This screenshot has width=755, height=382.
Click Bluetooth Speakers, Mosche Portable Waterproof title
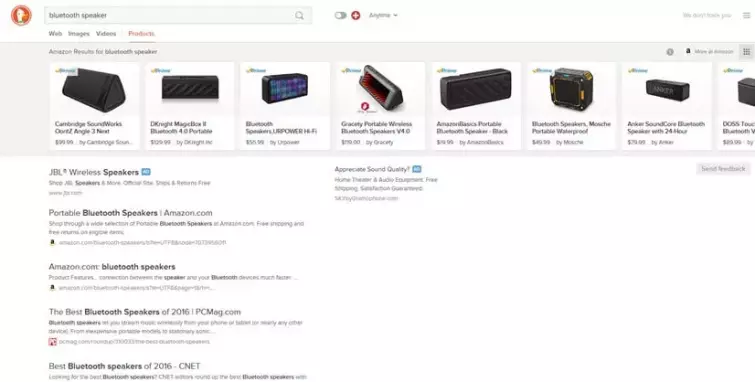571,128
